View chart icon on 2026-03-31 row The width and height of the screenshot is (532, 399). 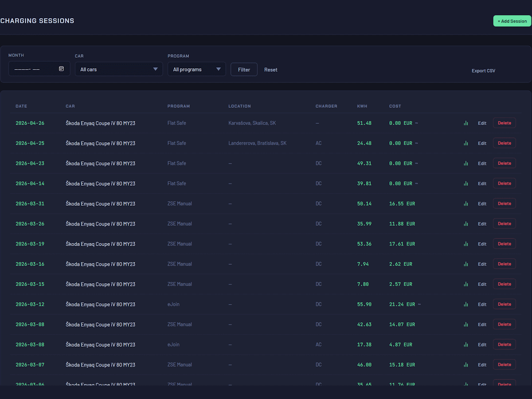coord(465,204)
